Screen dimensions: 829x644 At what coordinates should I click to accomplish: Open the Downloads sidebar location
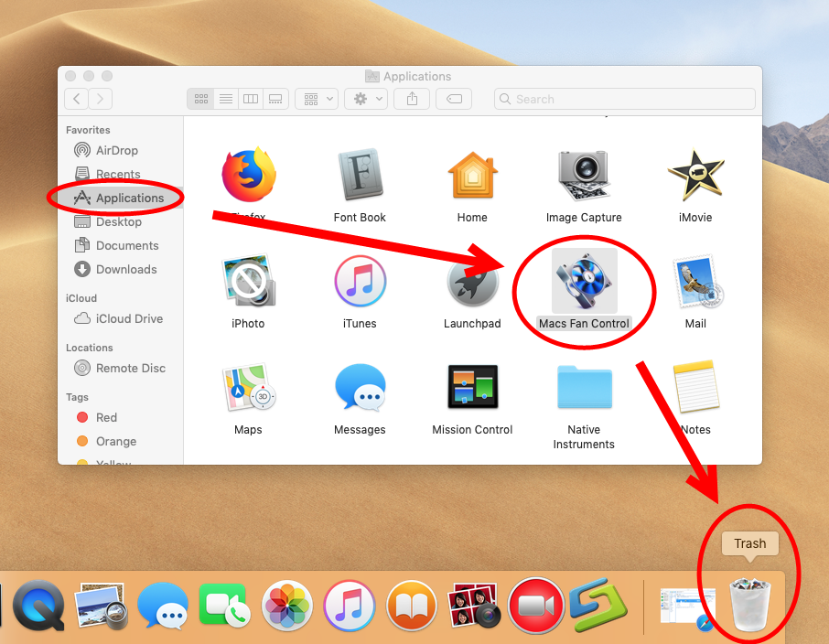124,269
